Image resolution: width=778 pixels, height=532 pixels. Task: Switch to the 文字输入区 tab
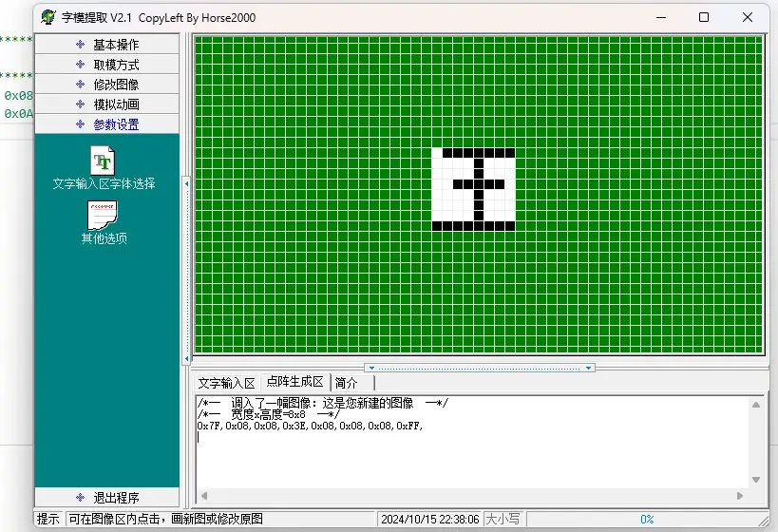click(226, 383)
